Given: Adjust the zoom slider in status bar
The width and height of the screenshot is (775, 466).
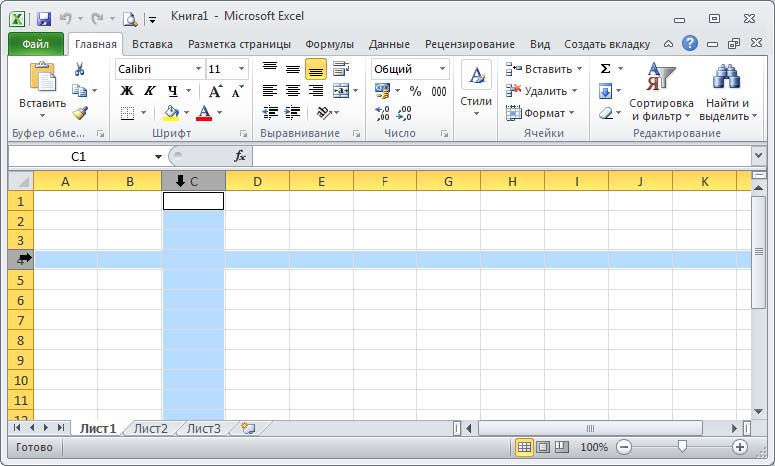Looking at the screenshot, I should click(682, 447).
